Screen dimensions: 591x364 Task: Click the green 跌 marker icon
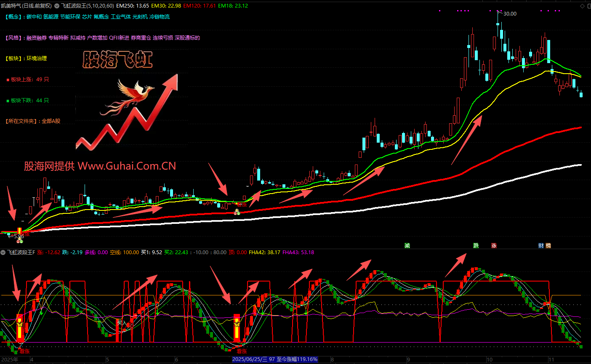476,246
